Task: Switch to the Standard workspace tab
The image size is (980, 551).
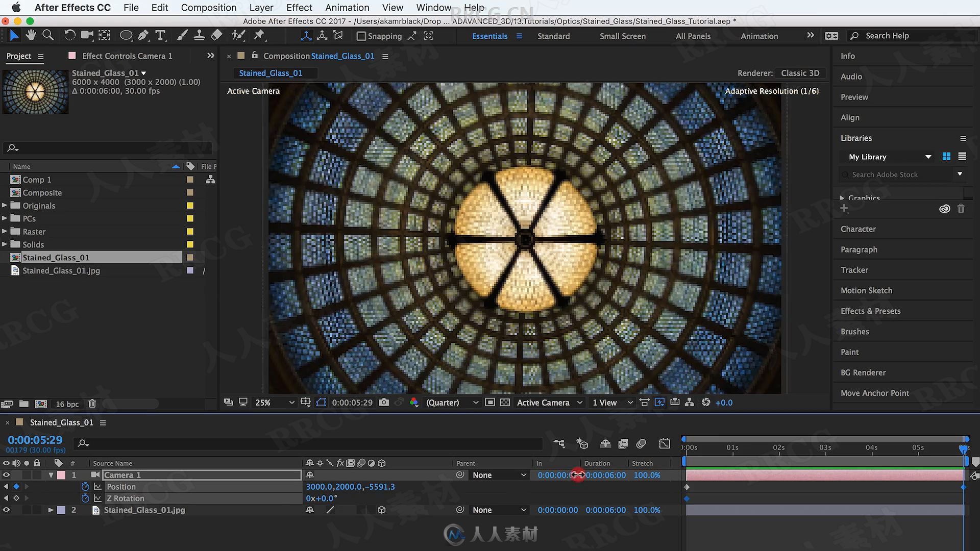Action: 553,36
